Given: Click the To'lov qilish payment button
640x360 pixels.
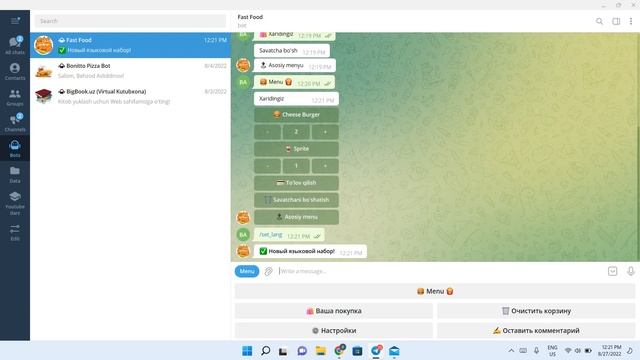Looking at the screenshot, I should 296,183.
